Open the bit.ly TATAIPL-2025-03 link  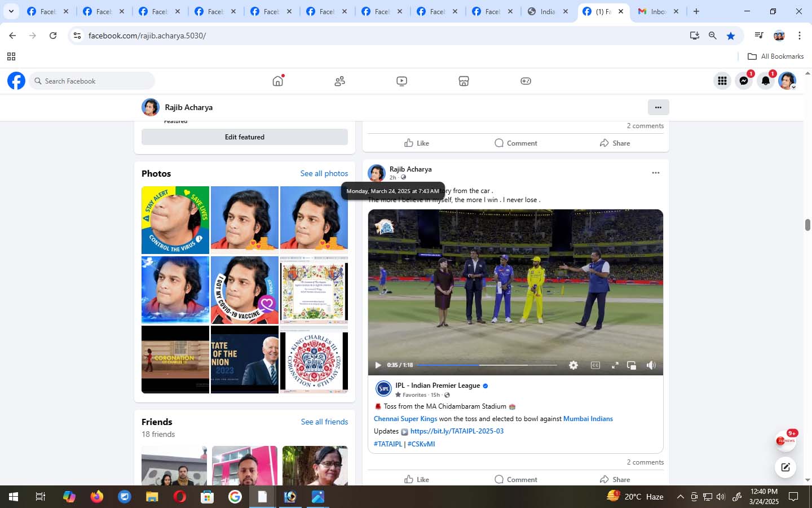[457, 431]
